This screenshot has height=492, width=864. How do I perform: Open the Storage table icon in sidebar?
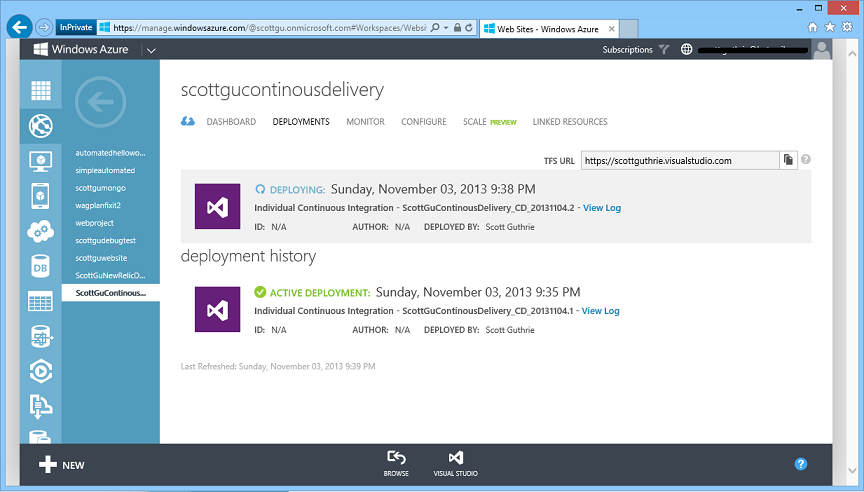pos(41,301)
